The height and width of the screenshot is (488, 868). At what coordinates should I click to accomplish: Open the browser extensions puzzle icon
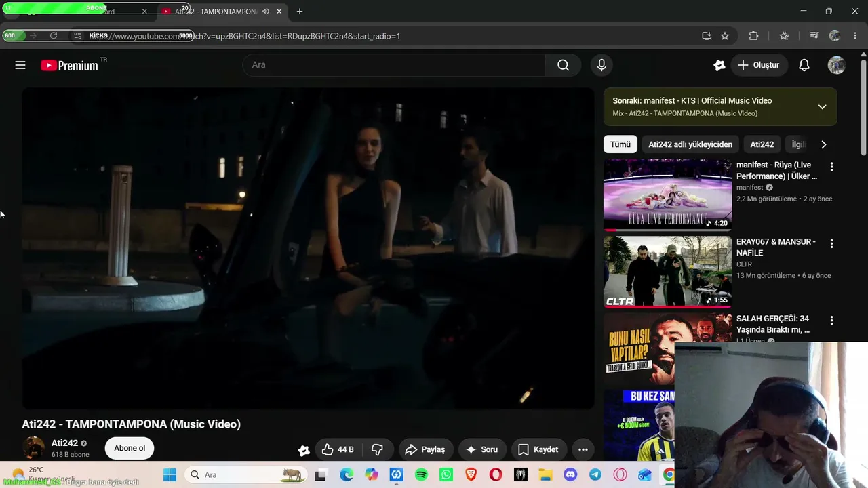[753, 36]
